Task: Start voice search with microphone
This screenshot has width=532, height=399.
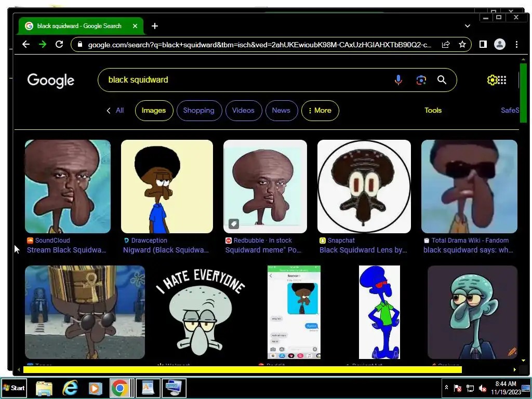Action: 398,80
